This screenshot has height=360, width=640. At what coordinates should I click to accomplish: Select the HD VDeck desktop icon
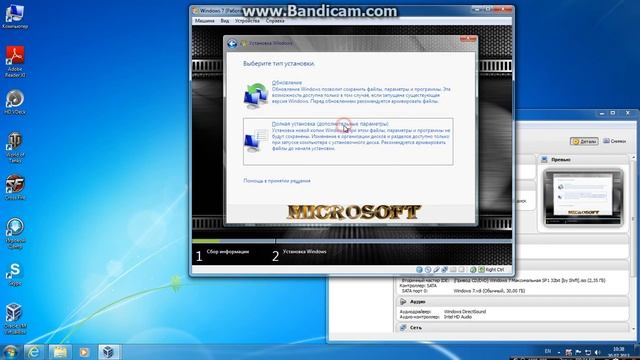click(15, 102)
